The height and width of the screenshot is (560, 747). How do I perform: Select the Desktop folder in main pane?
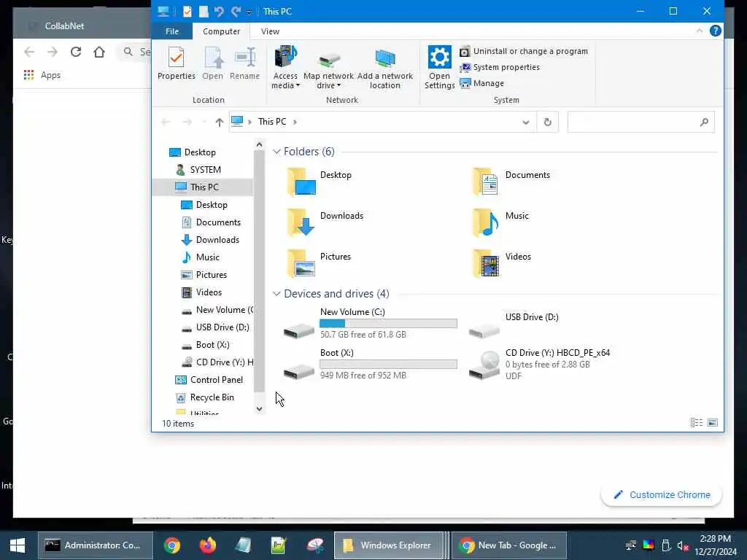coord(320,182)
